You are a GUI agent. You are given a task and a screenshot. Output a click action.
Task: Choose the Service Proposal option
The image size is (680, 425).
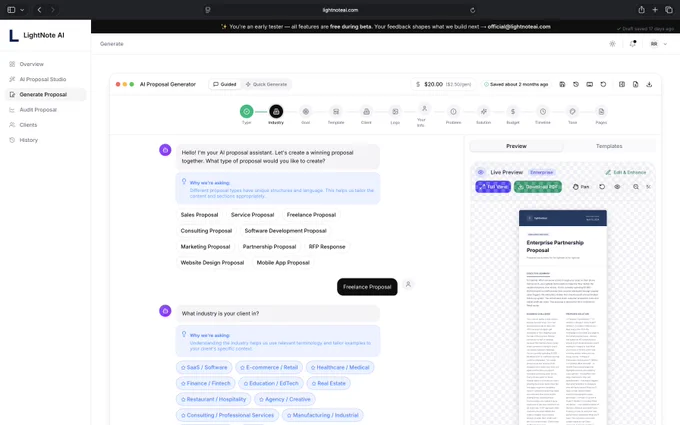[x=252, y=215]
